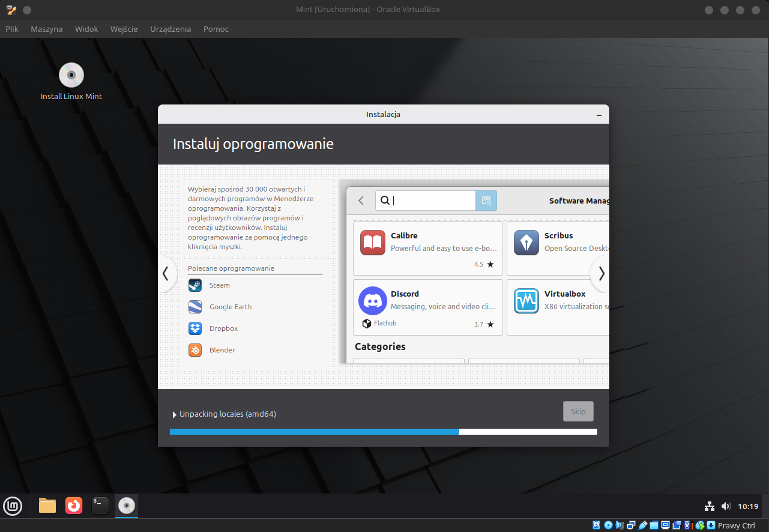769x532 pixels.
Task: Click the Scribus card in the slide
Action: [558, 248]
